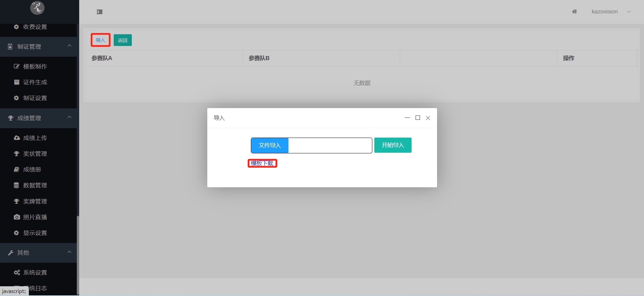Viewport: 644px width, 296px height.
Task: Open 证件生成 menu item
Action: pyautogui.click(x=35, y=82)
